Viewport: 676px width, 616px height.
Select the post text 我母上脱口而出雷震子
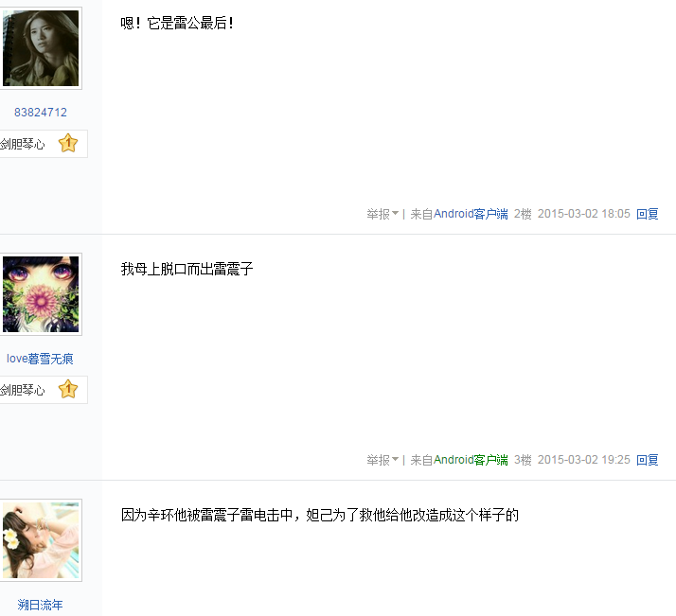pyautogui.click(x=187, y=269)
